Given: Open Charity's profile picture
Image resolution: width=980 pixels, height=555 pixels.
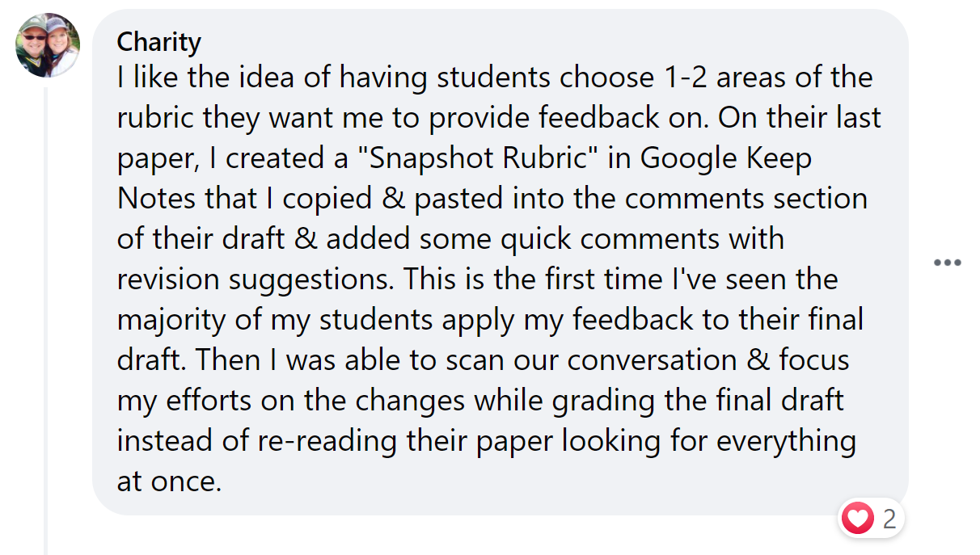Looking at the screenshot, I should click(48, 45).
